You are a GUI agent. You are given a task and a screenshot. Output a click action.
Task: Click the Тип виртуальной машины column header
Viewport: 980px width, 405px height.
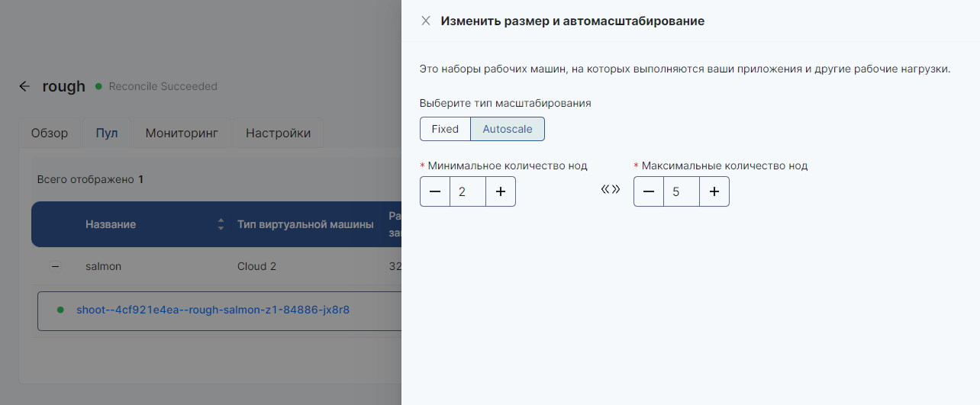(305, 224)
